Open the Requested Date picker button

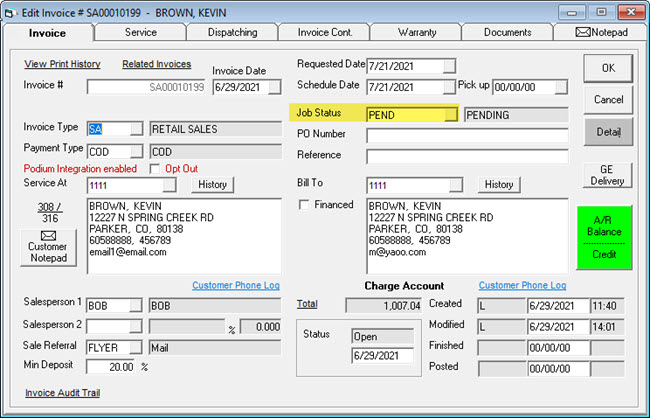(449, 66)
